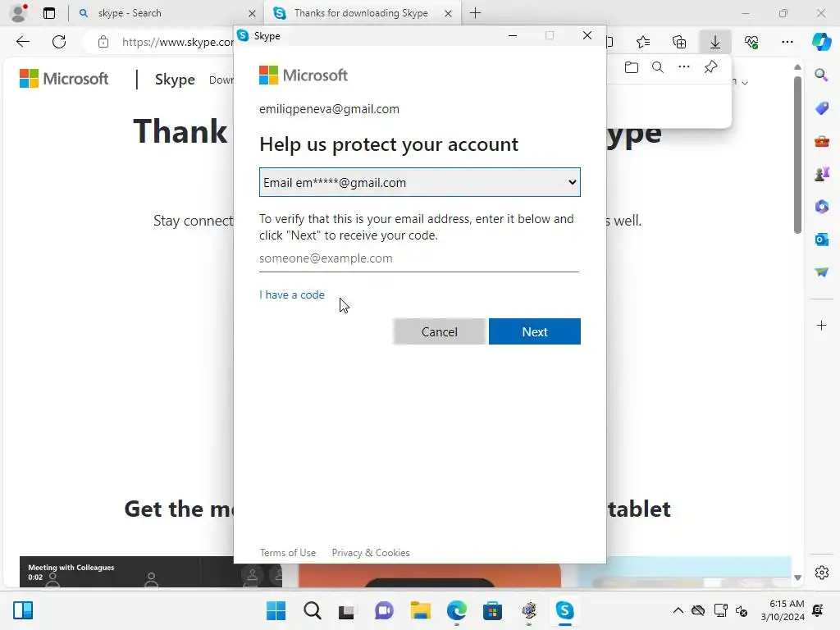Click the webpage scroll down arrow

(x=797, y=577)
